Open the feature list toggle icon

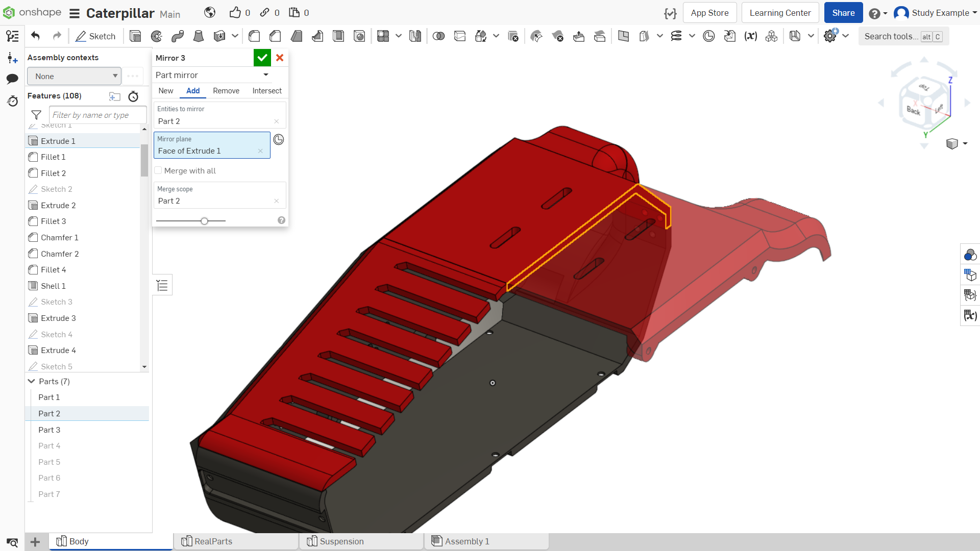click(x=162, y=285)
